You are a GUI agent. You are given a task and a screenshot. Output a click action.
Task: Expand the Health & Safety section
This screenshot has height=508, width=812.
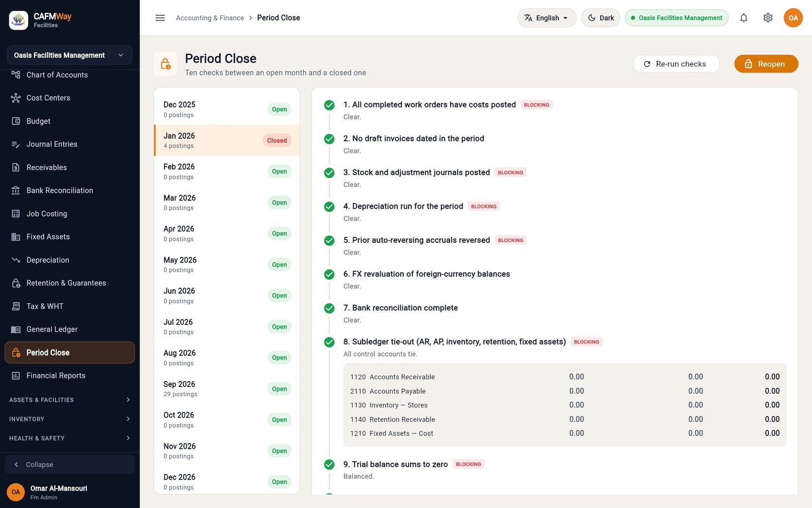(70, 438)
